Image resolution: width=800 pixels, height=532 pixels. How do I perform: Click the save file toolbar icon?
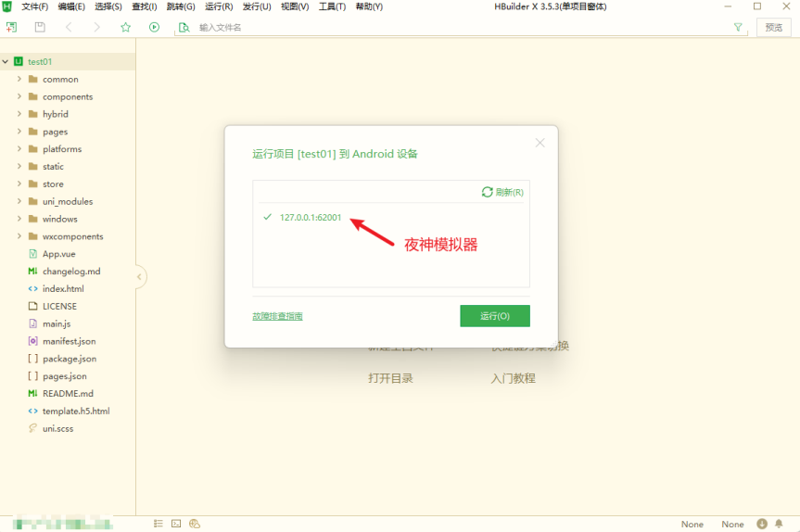pyautogui.click(x=40, y=27)
